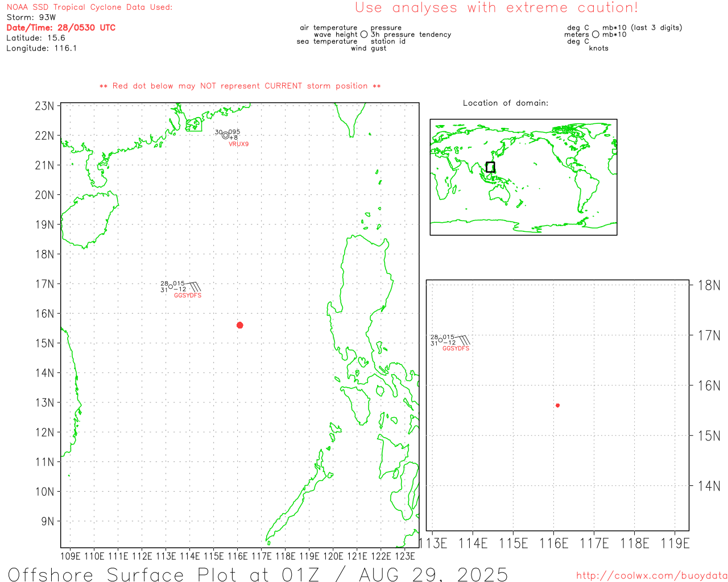Click the red storm dot in the zoomed inset
This screenshot has width=728, height=582.
click(558, 405)
